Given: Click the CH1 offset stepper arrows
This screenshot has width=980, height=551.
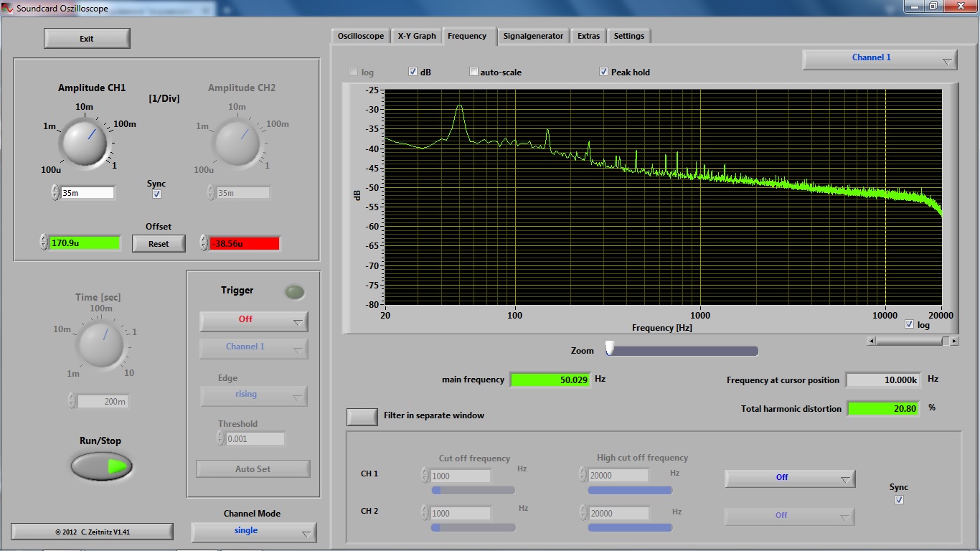Looking at the screenshot, I should click(44, 242).
